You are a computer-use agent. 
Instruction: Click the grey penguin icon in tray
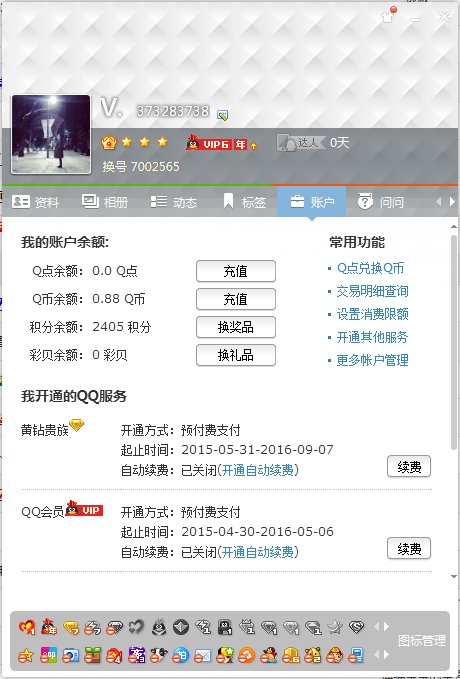tap(159, 627)
